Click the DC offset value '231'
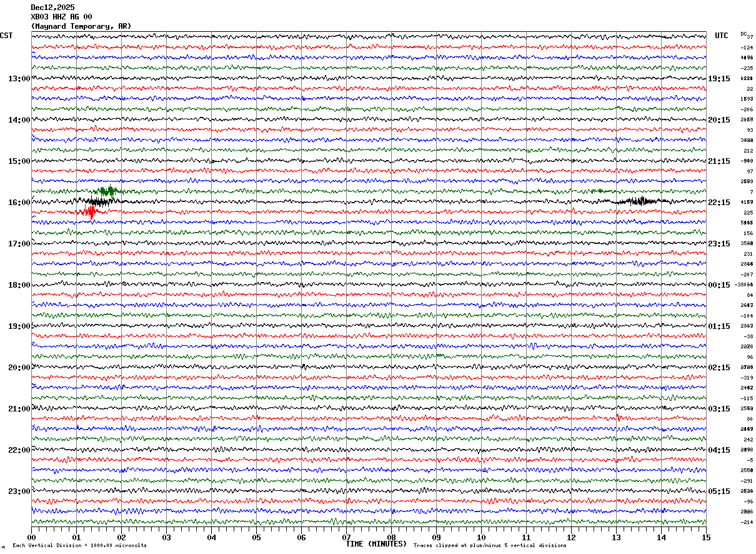The height and width of the screenshot is (554, 756). pos(748,254)
